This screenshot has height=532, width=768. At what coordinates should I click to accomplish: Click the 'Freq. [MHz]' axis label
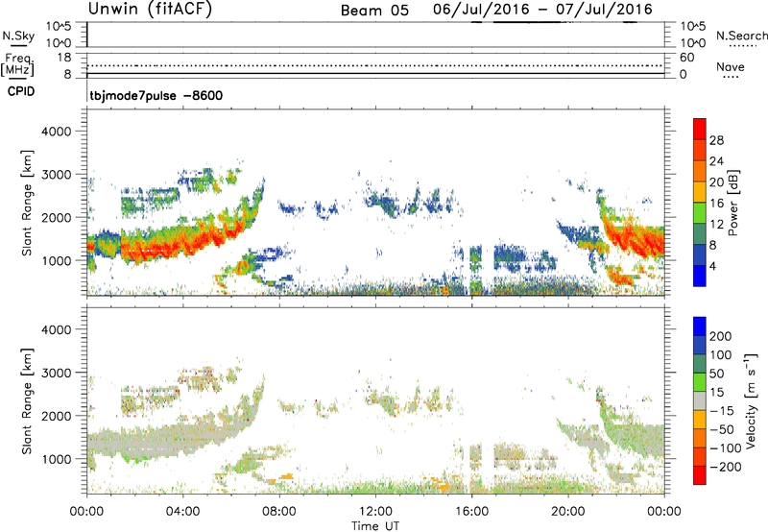point(17,64)
